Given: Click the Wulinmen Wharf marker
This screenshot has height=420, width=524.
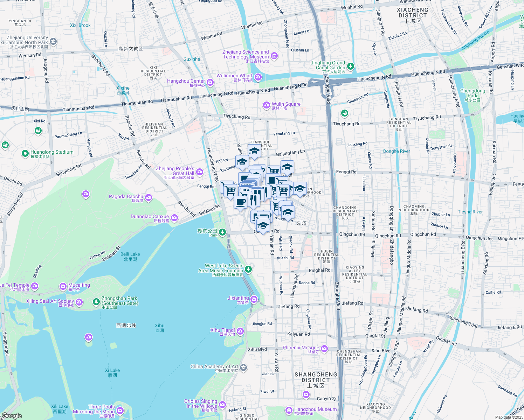Looking at the screenshot, I should [x=257, y=77].
